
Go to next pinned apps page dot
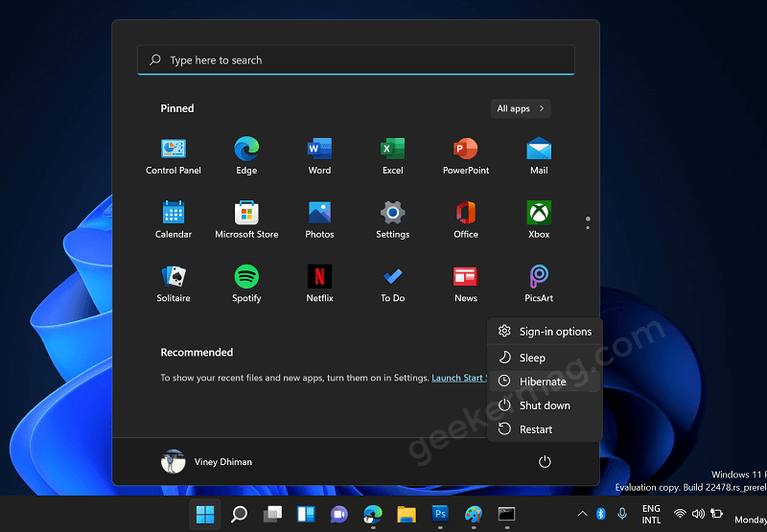click(x=588, y=228)
